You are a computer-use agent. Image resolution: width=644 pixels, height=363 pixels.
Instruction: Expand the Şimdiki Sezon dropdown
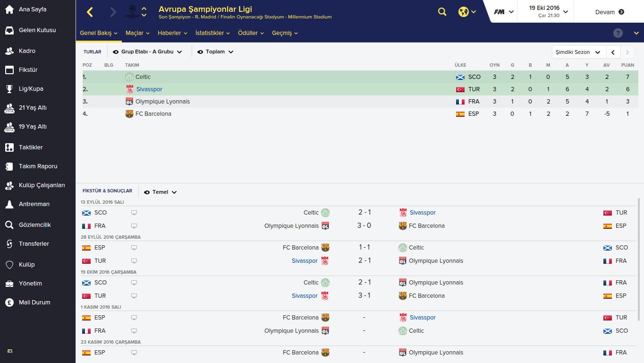pos(578,52)
